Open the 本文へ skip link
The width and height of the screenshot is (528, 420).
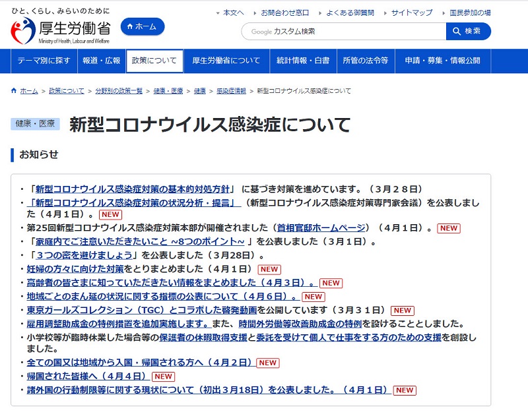point(233,13)
